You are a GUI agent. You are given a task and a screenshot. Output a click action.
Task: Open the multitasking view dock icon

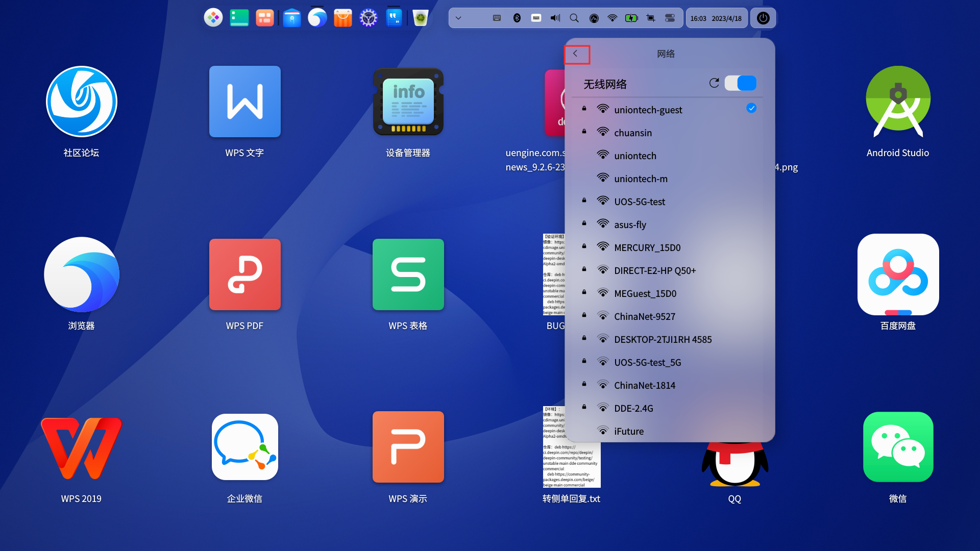(264, 18)
